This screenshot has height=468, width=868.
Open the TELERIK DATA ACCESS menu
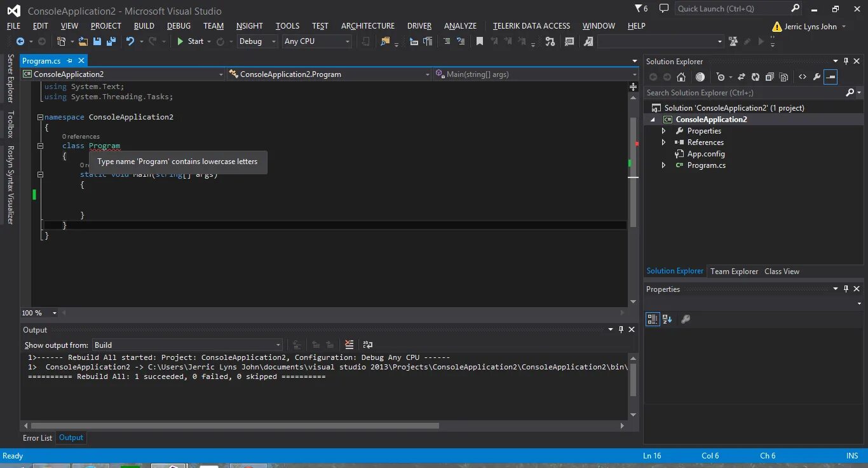pyautogui.click(x=531, y=26)
